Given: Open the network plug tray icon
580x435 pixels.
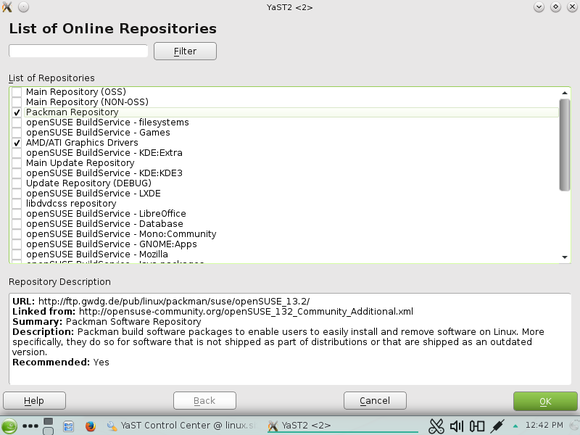Looking at the screenshot, I should [x=497, y=426].
